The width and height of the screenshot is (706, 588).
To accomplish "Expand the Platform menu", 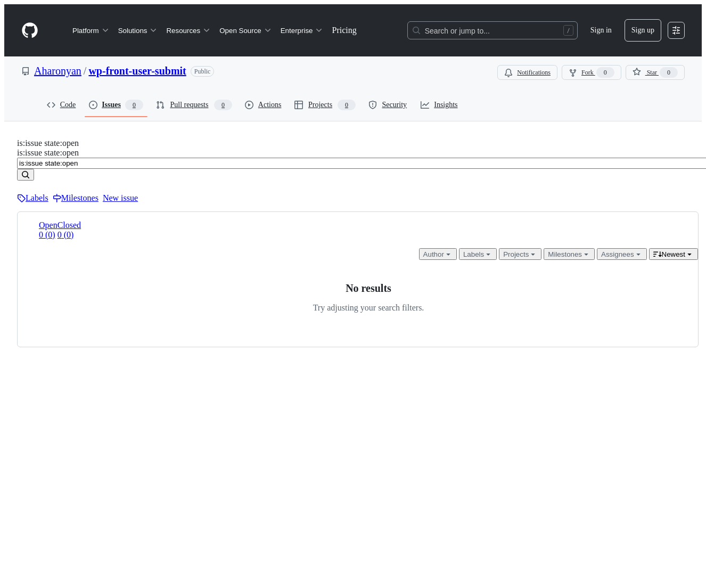I will [91, 30].
